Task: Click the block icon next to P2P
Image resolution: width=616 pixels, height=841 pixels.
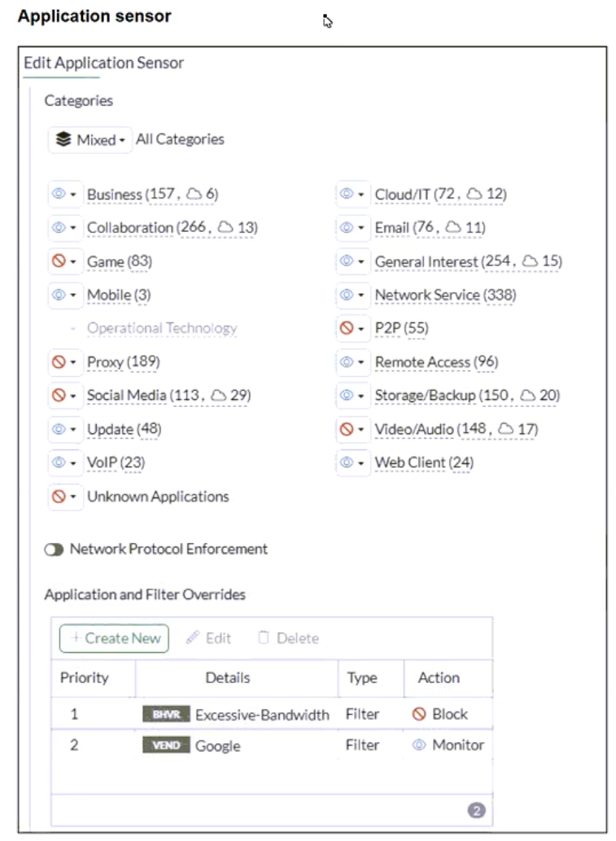Action: [x=347, y=328]
